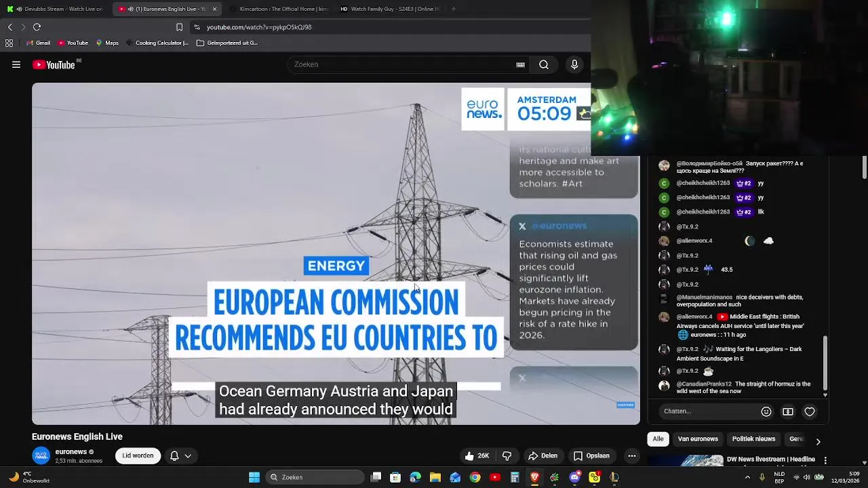Bookmark this page in the address bar
Image resolution: width=868 pixels, height=488 pixels.
179,27
